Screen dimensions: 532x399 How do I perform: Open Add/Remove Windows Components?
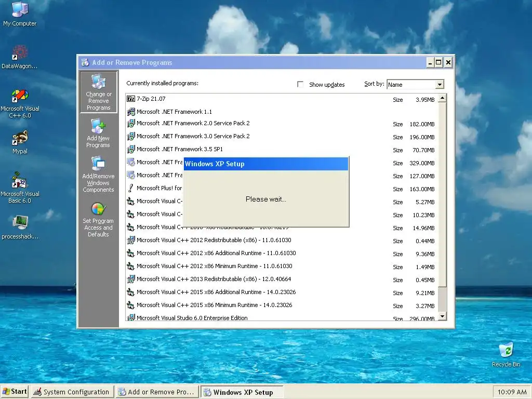98,175
